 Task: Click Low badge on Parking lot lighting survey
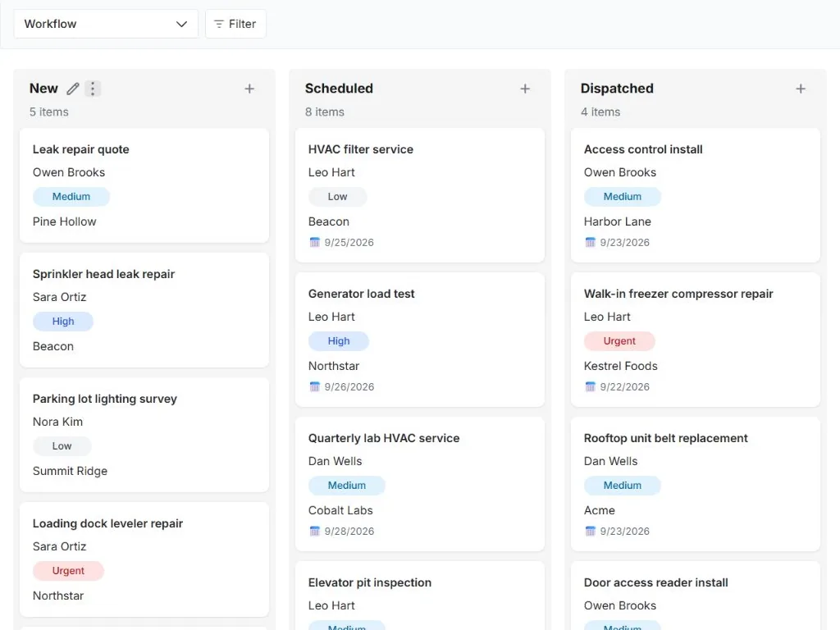click(x=62, y=445)
